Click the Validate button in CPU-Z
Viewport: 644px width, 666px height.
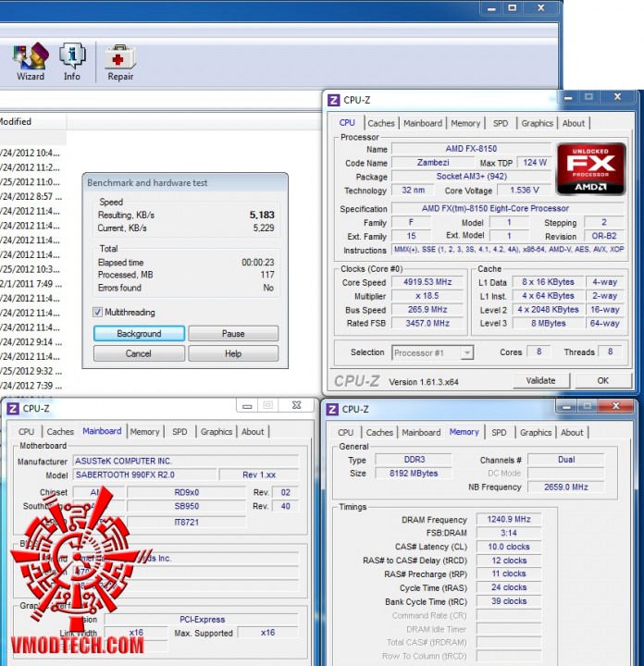pos(540,380)
